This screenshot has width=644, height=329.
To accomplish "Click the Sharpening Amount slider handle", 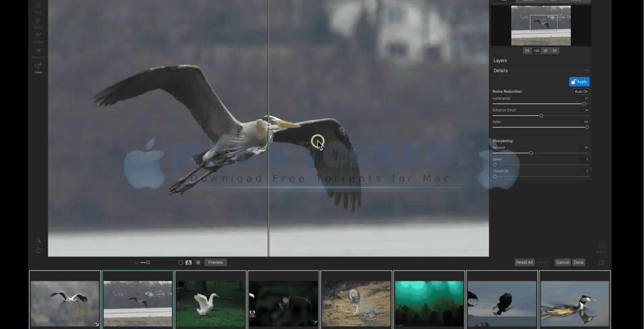I will point(531,153).
